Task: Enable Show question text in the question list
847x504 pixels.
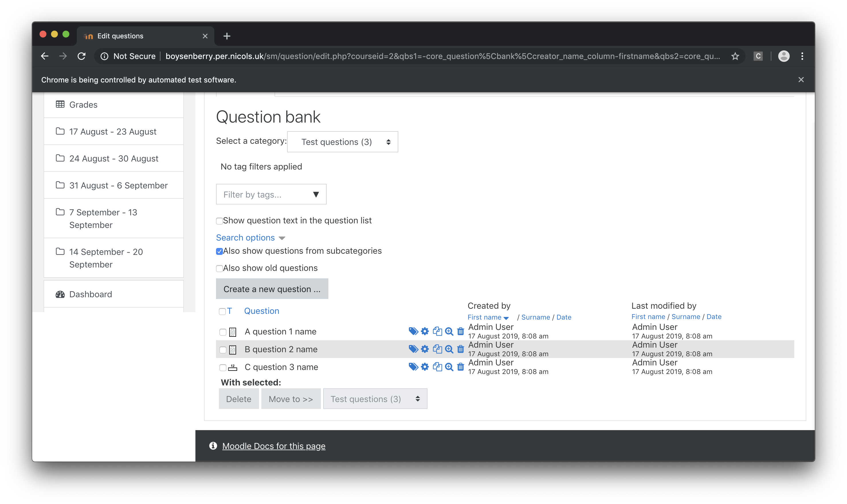Action: tap(219, 221)
